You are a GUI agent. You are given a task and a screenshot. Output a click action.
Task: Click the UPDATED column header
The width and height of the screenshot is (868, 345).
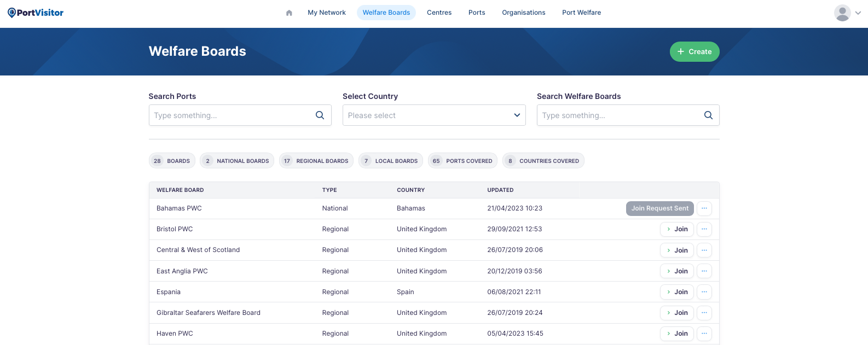click(501, 190)
